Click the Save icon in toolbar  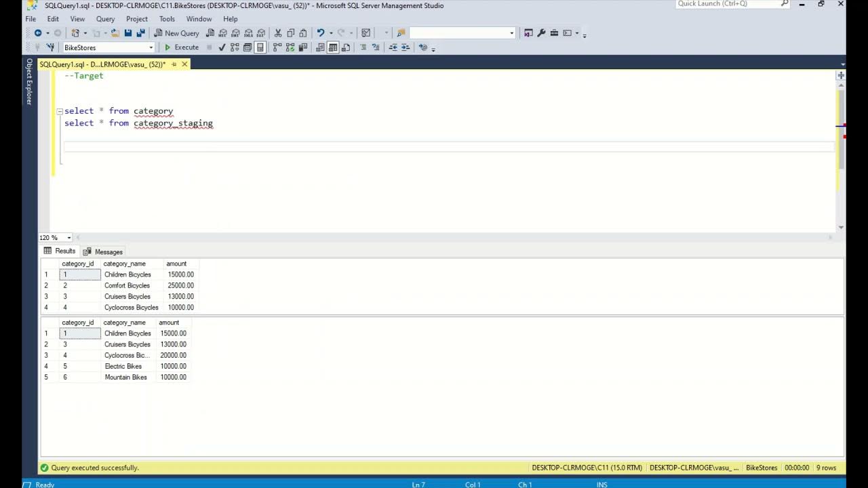pos(128,33)
